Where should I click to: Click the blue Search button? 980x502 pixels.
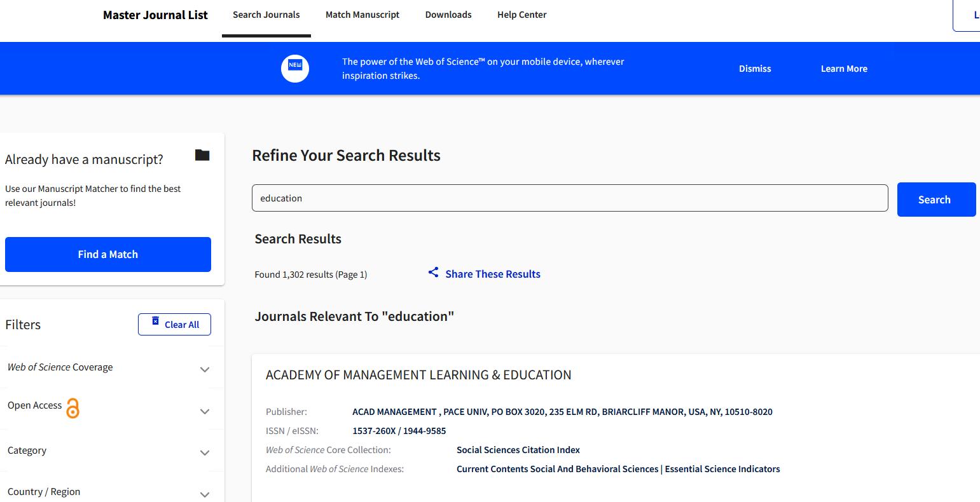tap(935, 200)
